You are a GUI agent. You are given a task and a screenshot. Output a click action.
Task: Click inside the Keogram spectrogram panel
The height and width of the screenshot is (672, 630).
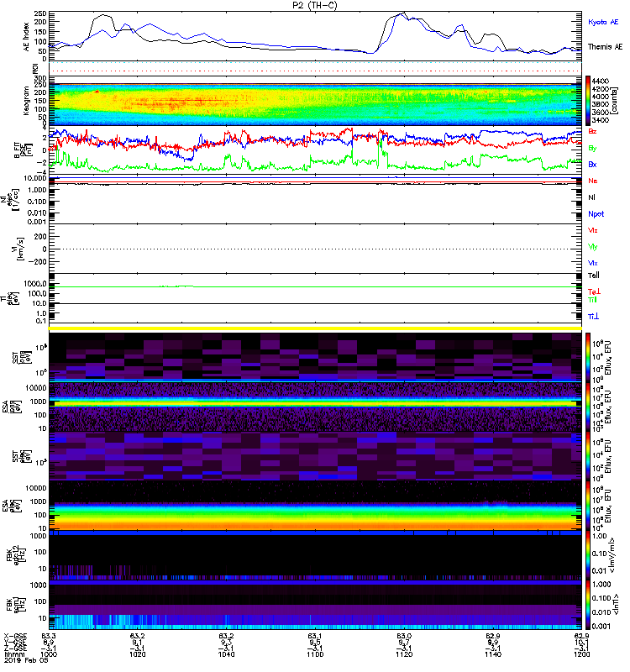315,101
